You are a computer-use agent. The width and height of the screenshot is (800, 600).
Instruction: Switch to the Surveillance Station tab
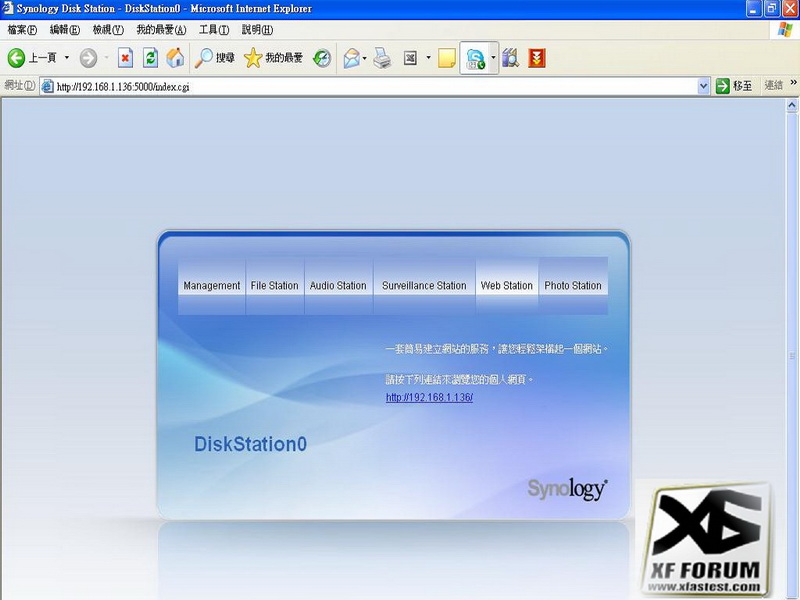tap(424, 286)
